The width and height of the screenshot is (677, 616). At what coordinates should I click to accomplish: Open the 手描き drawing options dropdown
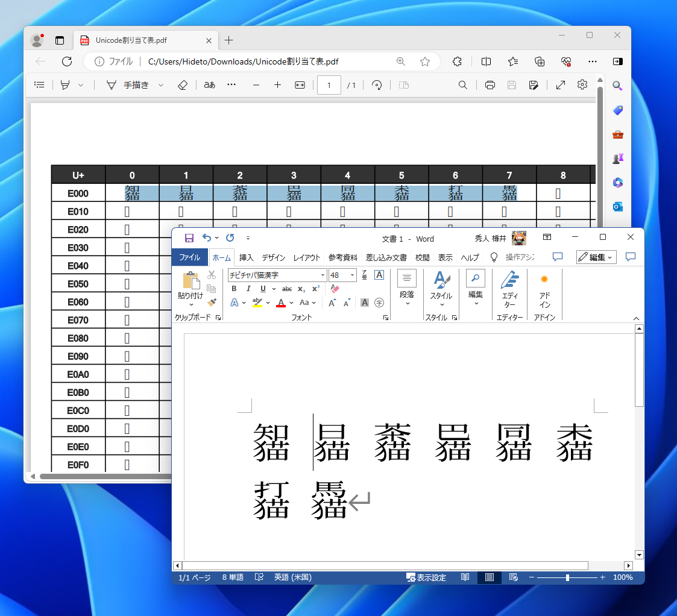pos(160,85)
